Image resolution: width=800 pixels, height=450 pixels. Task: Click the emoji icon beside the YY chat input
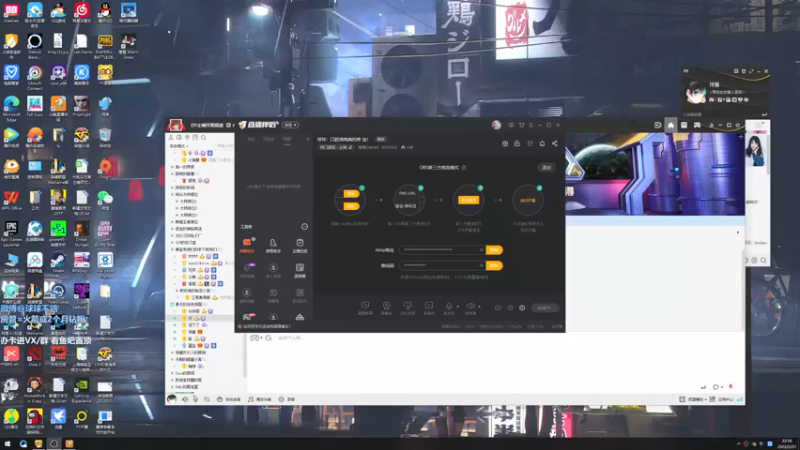coord(269,338)
